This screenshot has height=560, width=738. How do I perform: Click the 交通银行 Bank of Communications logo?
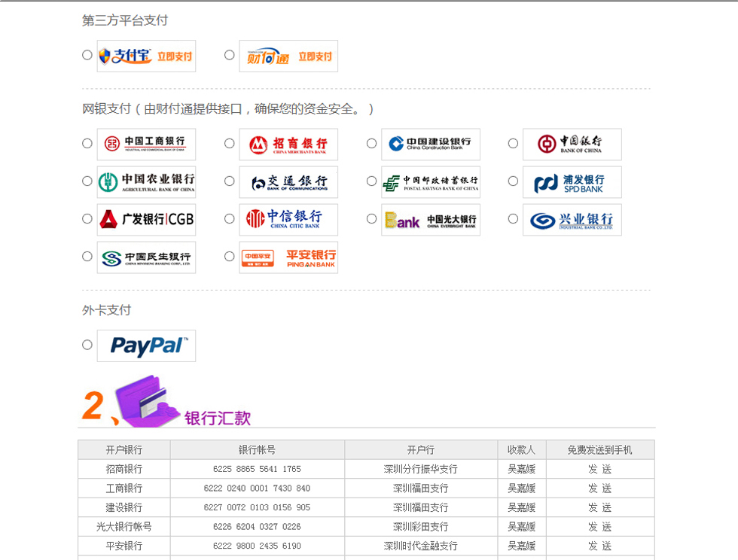(288, 182)
